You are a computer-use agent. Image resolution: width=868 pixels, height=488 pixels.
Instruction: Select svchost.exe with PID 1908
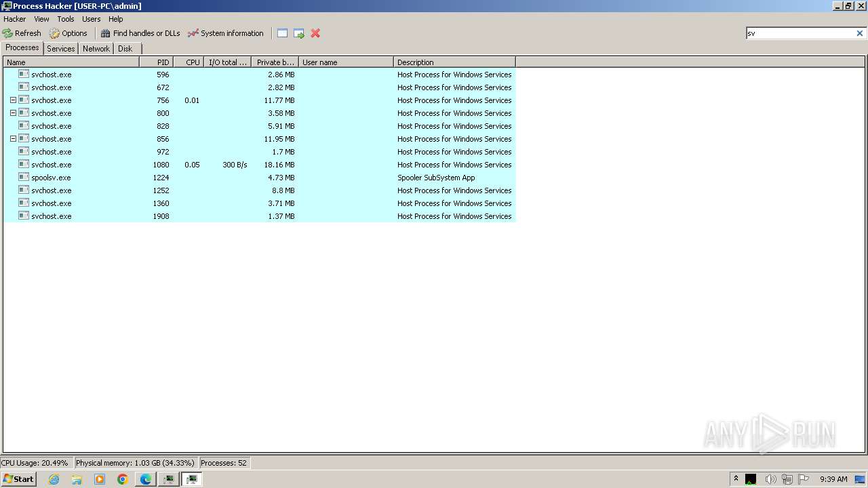click(260, 216)
